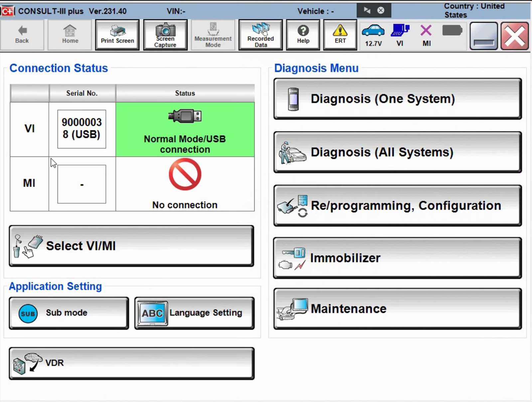The image size is (532, 402).
Task: Take a Screen Capture with camera icon
Action: point(165,35)
